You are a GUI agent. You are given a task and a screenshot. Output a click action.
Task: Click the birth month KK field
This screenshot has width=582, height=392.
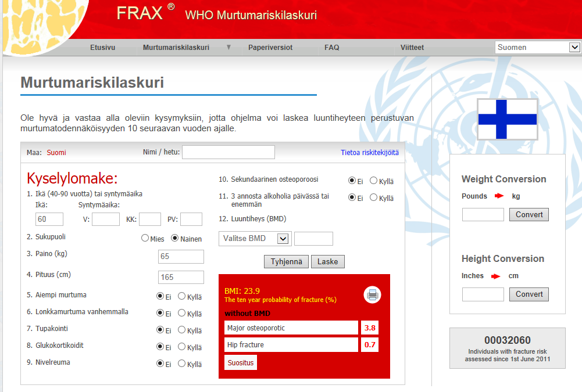[x=150, y=219]
